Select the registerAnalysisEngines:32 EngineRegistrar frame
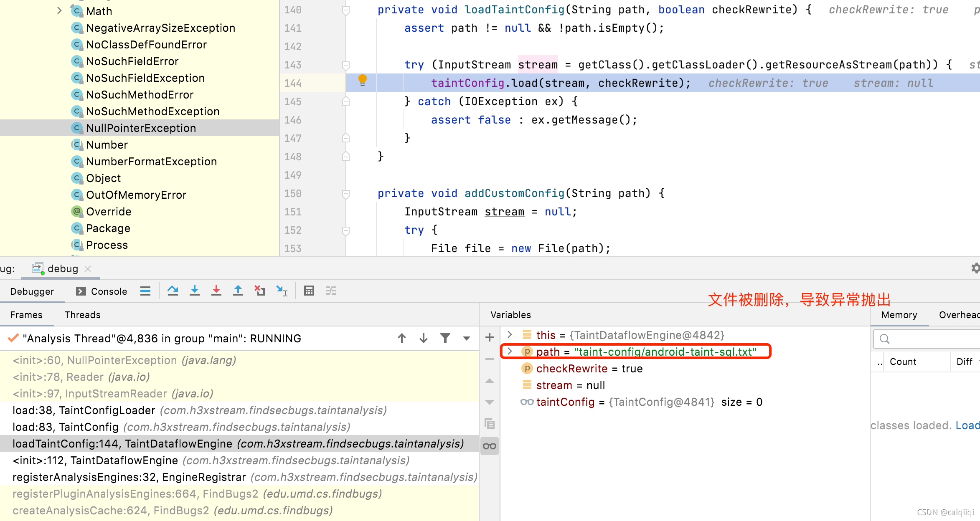980x521 pixels. pyautogui.click(x=239, y=477)
